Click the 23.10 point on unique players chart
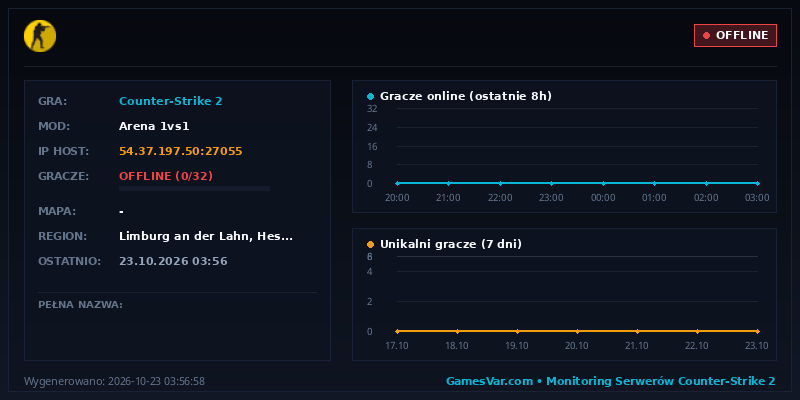This screenshot has width=800, height=400. coord(758,331)
